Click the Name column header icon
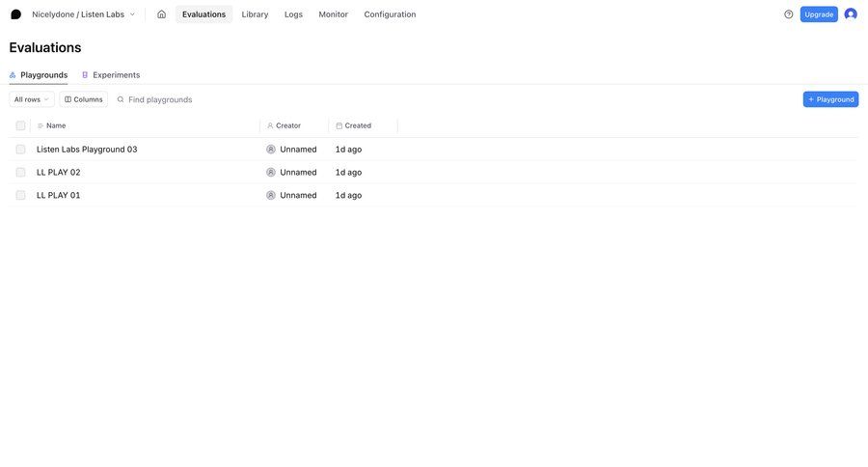The width and height of the screenshot is (868, 467). (41, 125)
